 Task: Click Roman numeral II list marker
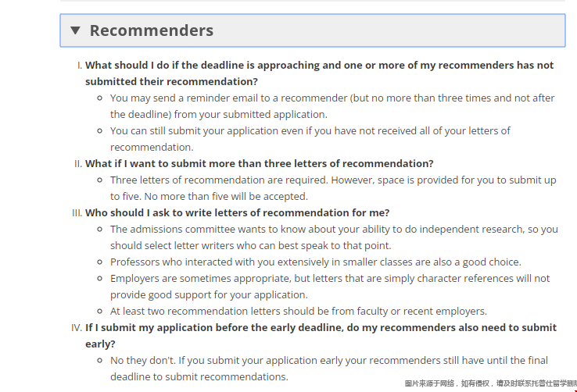pyautogui.click(x=78, y=164)
